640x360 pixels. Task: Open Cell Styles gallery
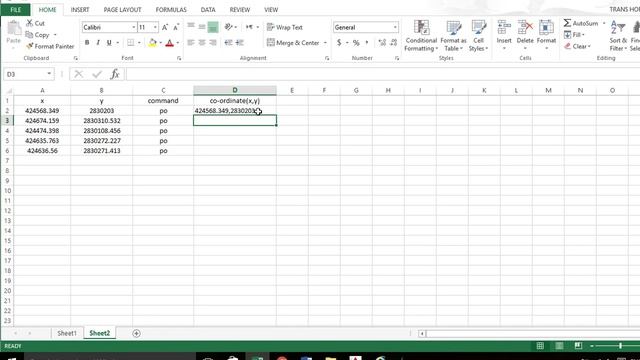click(x=478, y=36)
